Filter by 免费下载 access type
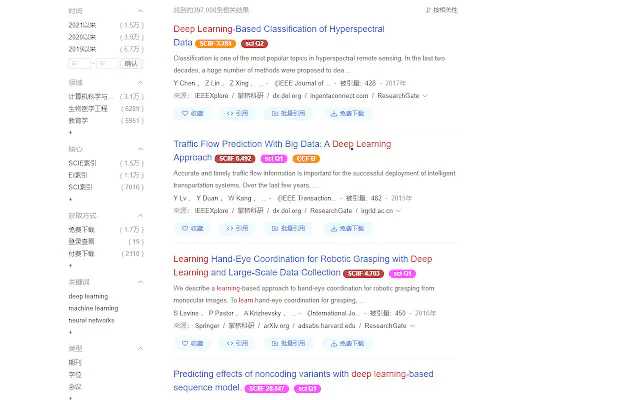The image size is (640, 400). 82,230
